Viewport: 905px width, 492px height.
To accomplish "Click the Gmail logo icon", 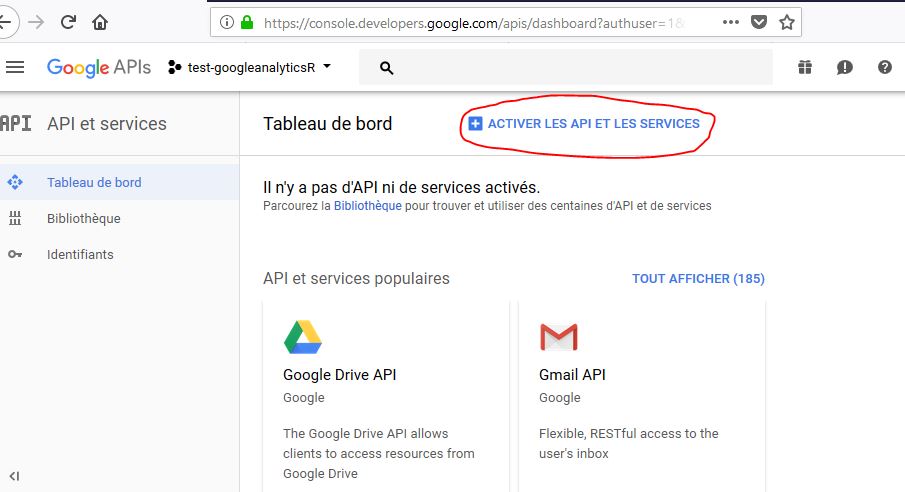I will coord(559,337).
